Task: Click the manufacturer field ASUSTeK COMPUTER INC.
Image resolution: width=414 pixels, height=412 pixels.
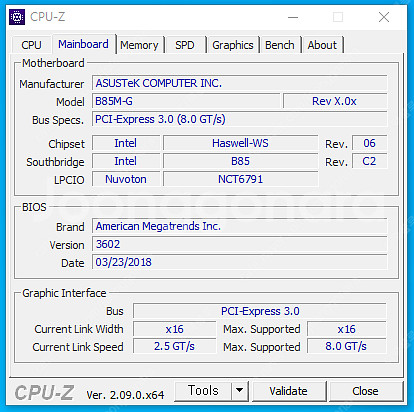Action: (x=240, y=83)
